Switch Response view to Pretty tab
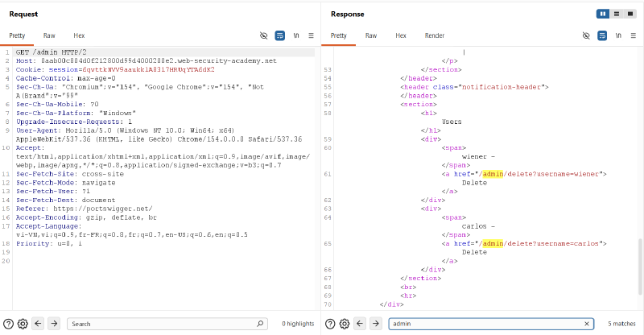This screenshot has width=644, height=335. click(x=338, y=35)
